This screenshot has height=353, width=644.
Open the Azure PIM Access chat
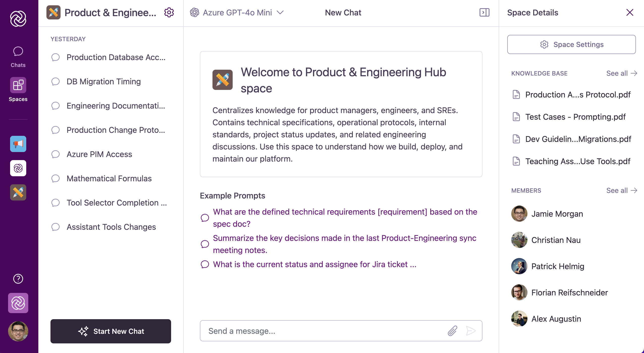coord(99,154)
